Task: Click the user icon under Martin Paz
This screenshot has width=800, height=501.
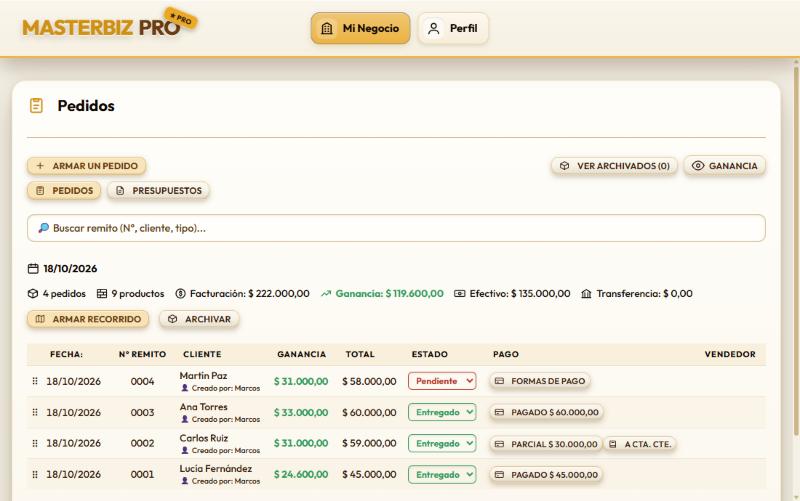Action: [185, 388]
